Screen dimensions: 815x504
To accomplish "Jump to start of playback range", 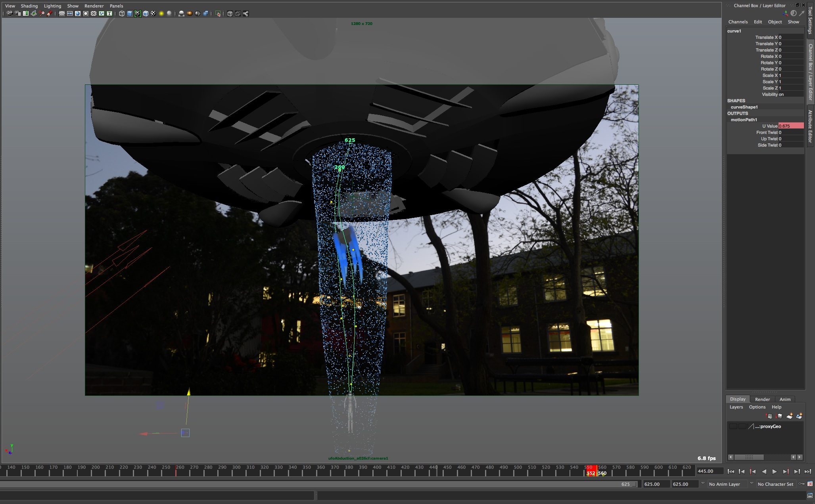I will click(731, 472).
